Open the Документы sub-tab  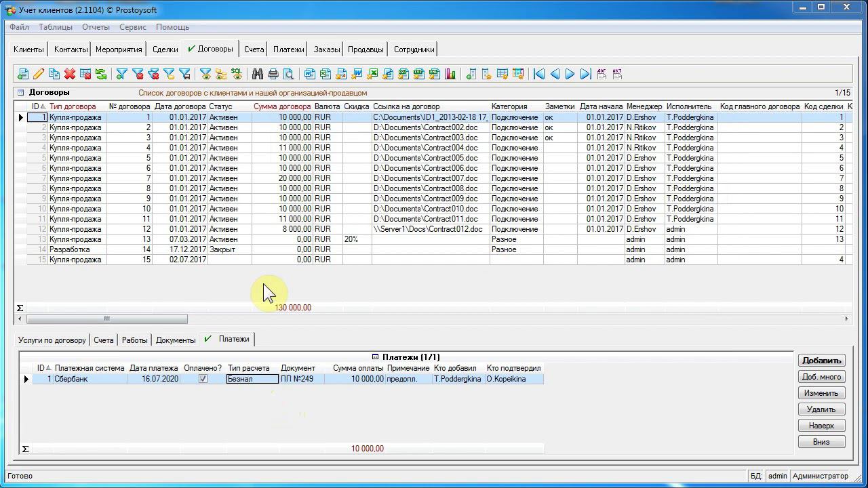[176, 340]
